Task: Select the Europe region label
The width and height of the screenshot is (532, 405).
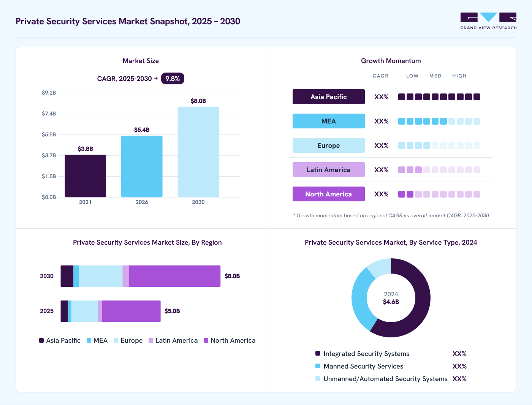Action: tap(329, 146)
